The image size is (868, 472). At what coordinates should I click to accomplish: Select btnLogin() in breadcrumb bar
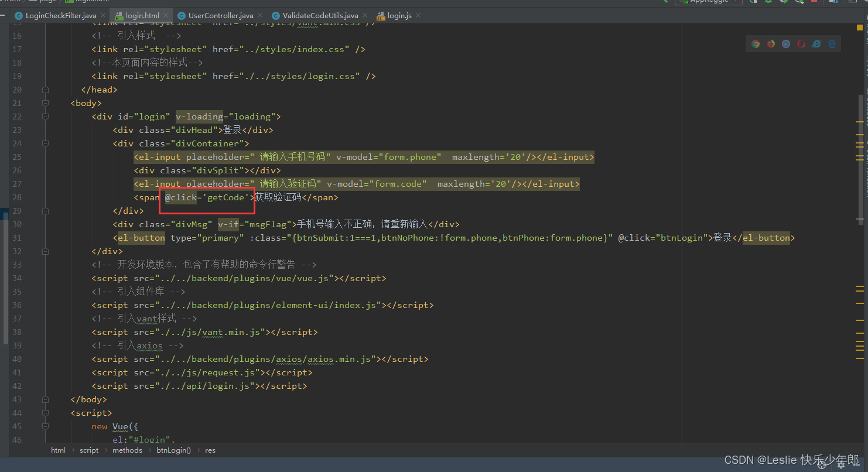click(x=173, y=450)
